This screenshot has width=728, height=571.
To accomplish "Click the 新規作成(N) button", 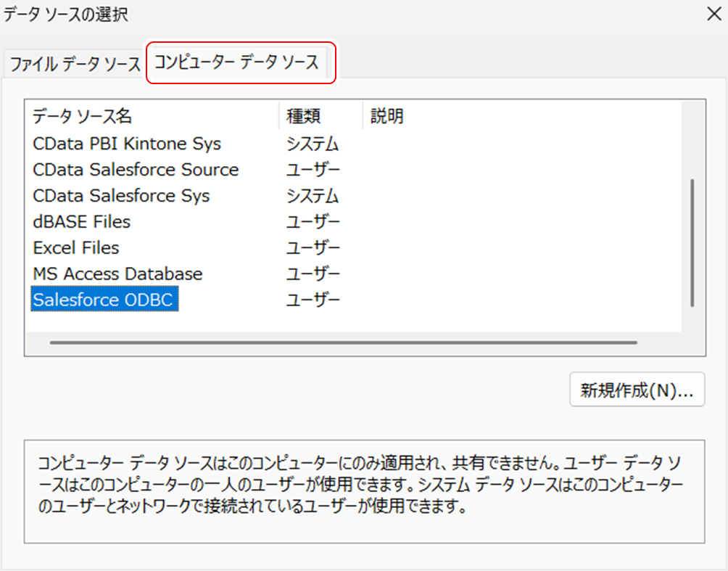I will pos(637,390).
